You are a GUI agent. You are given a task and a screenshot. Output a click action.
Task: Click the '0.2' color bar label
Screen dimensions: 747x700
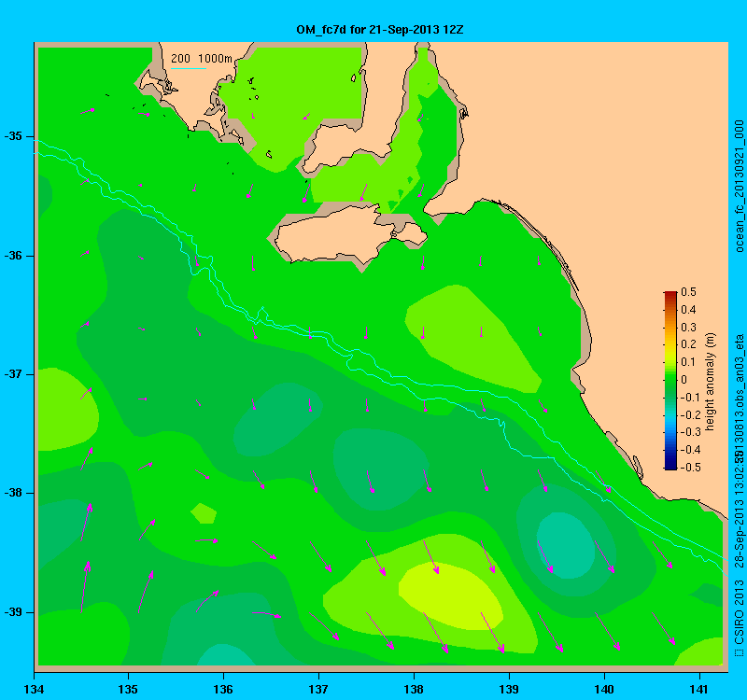tap(689, 344)
